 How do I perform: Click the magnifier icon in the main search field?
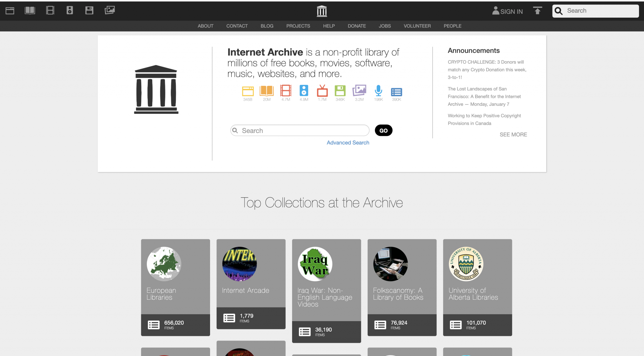(235, 130)
